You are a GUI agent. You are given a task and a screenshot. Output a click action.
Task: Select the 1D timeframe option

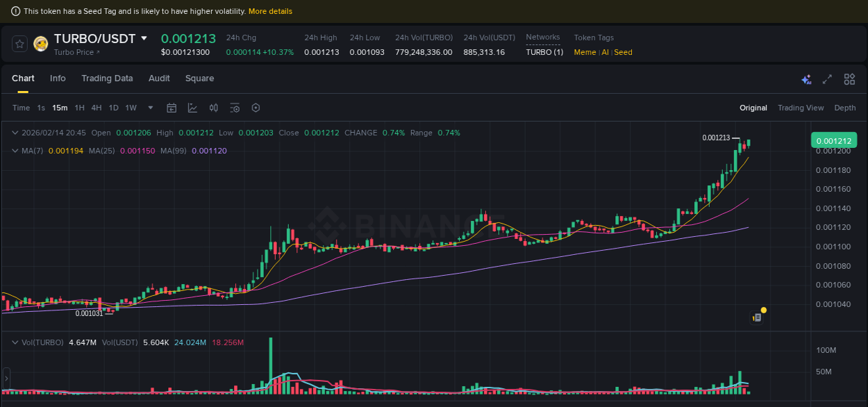click(x=113, y=108)
